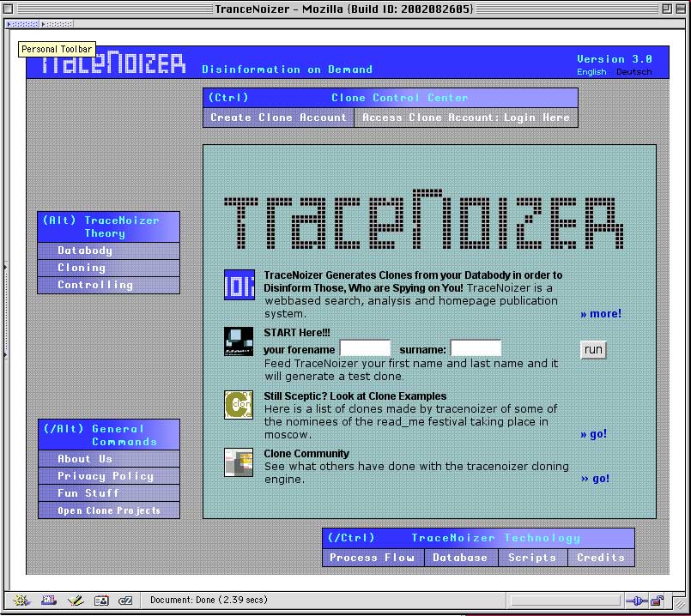Click the 'Version 3.0' text
This screenshot has height=616, width=691.
615,59
